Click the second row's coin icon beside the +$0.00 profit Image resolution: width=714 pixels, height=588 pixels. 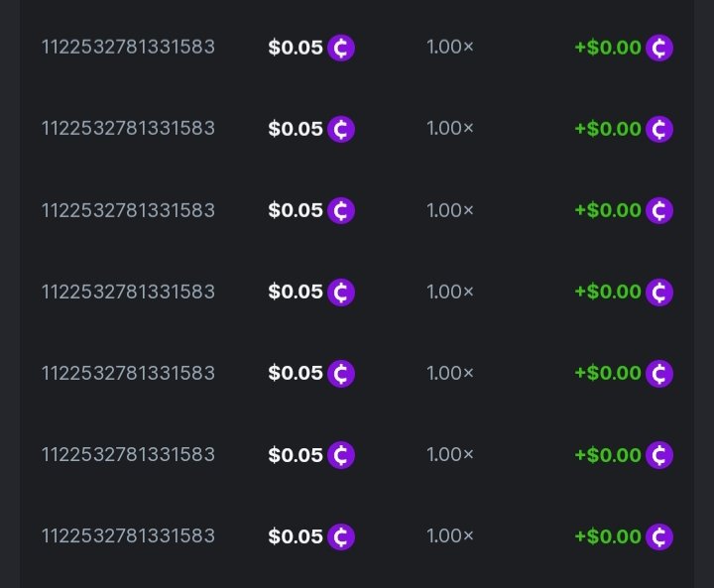pos(659,129)
